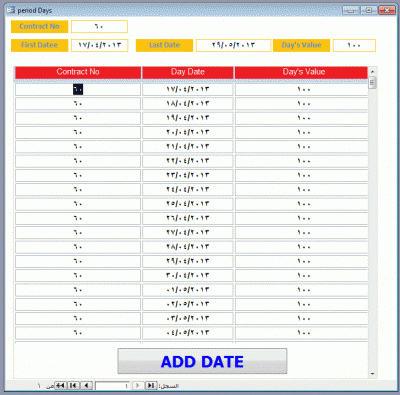The image size is (400, 395).
Task: Click the top Day's Value input field
Action: point(354,45)
